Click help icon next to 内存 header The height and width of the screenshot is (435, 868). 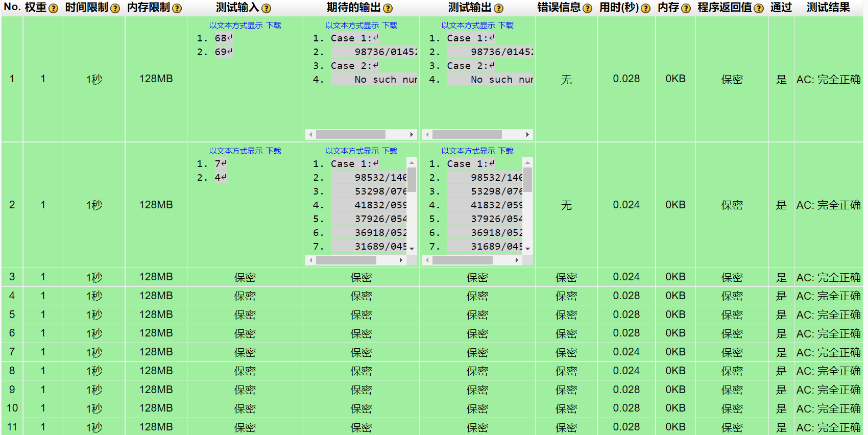tap(686, 9)
